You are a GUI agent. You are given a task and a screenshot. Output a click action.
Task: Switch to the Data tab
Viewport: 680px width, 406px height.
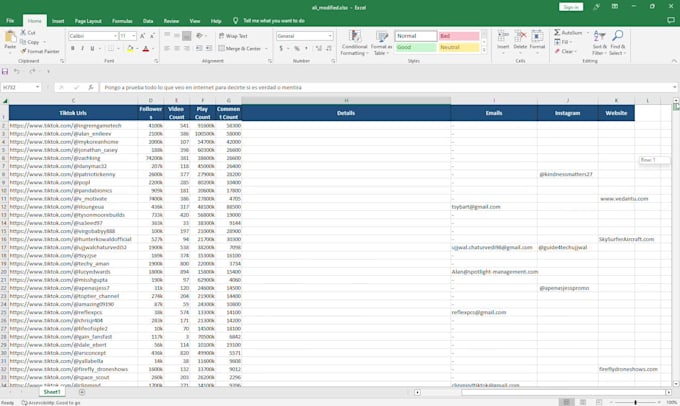tap(148, 21)
